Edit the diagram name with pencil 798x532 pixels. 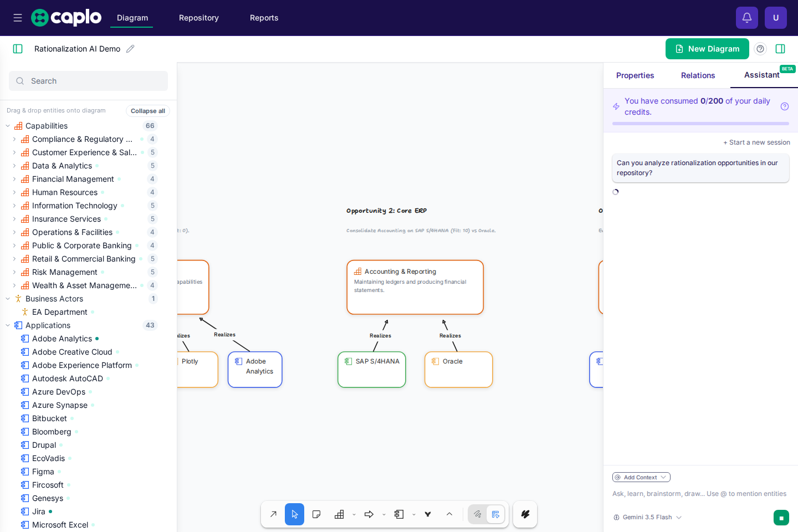(130, 49)
